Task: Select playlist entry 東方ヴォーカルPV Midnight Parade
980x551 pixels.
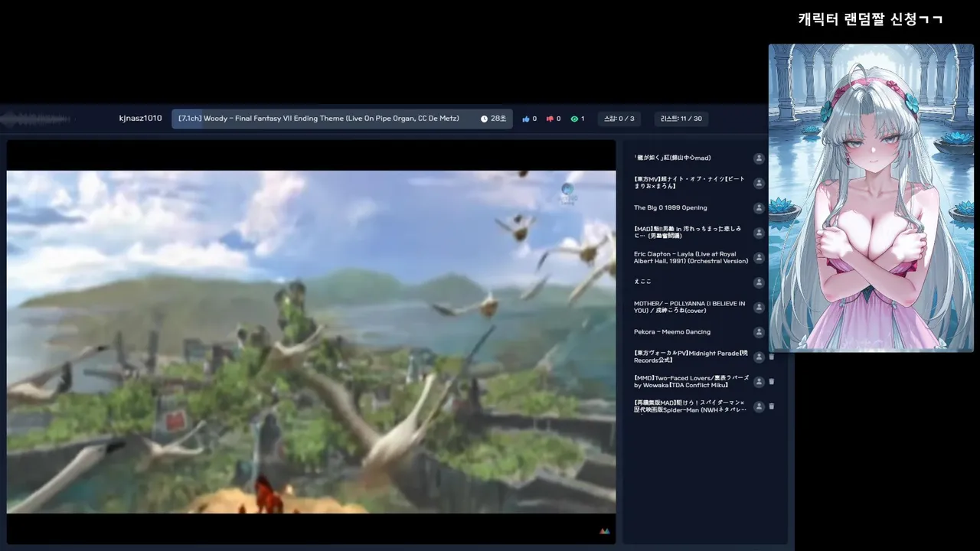Action: (689, 357)
